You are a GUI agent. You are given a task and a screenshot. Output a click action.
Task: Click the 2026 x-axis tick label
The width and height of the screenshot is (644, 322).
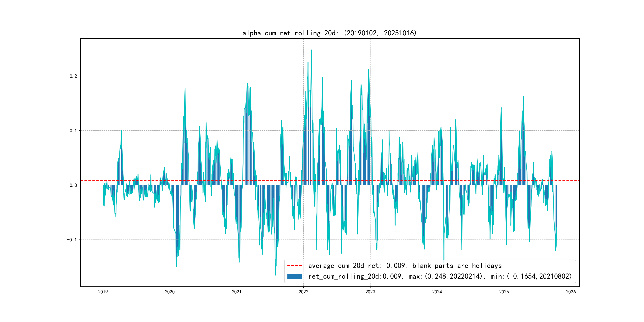tap(571, 292)
